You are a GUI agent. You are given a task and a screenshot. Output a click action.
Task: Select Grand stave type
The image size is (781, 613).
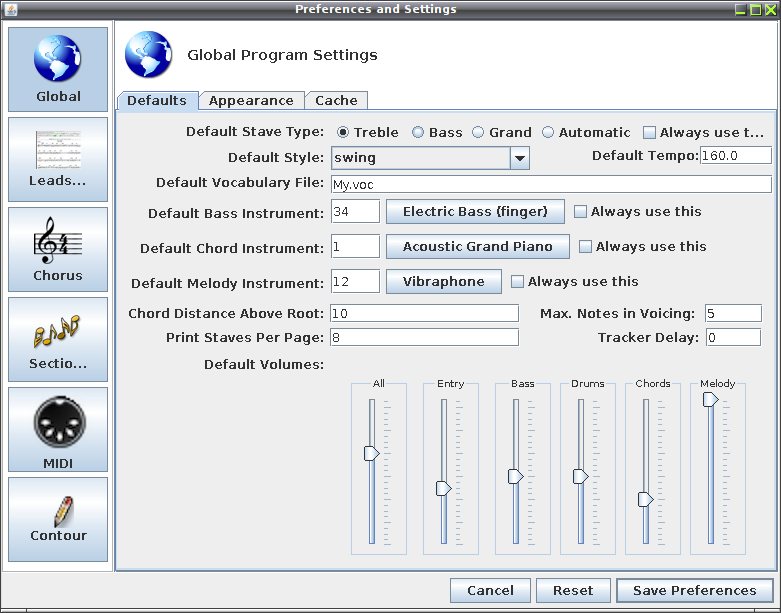502,132
